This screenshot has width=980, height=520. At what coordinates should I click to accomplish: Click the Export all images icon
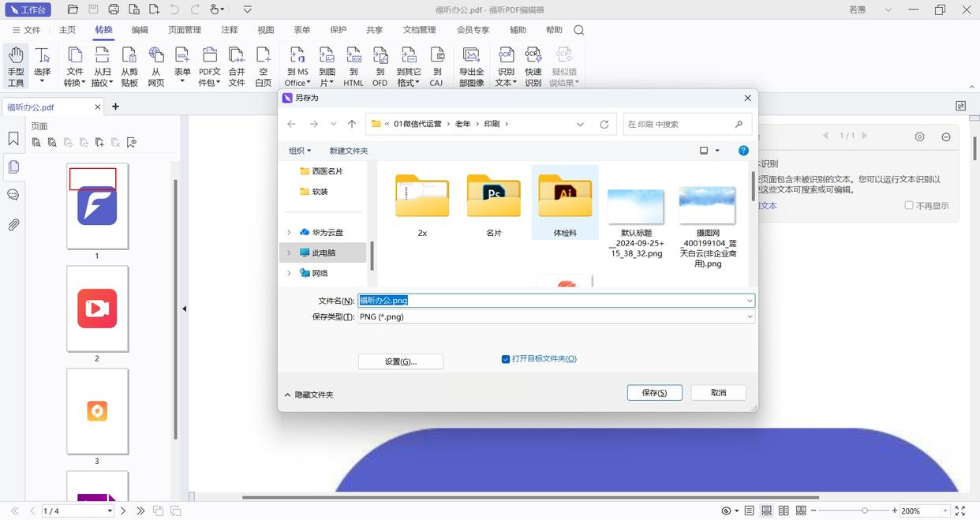471,65
